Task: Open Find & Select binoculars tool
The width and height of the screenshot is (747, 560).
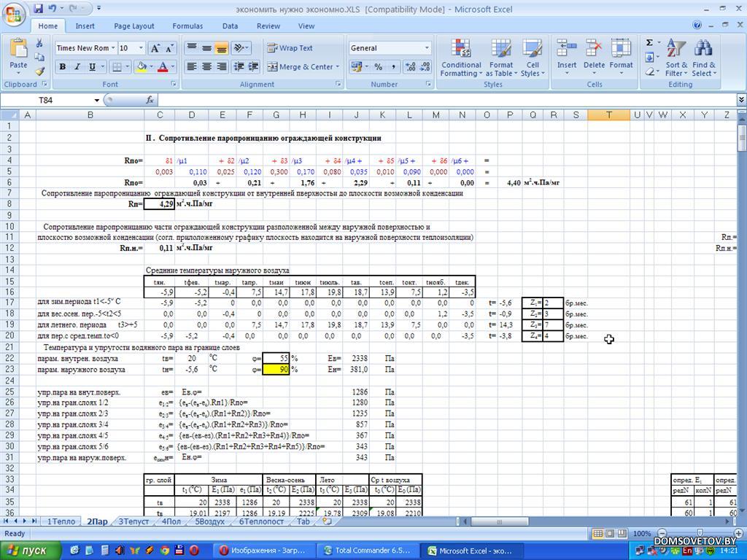Action: coord(703,58)
